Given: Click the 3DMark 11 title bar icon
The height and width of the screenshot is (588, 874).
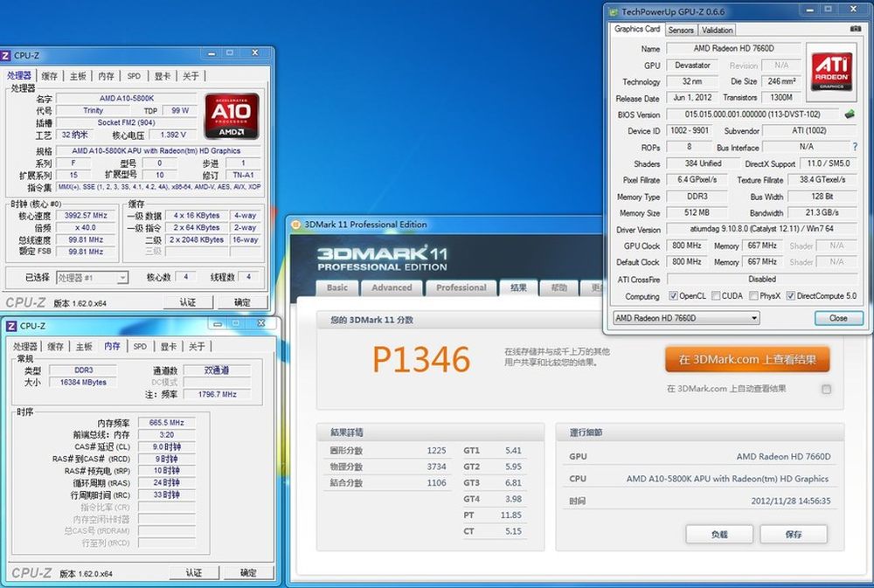Looking at the screenshot, I should tap(295, 225).
